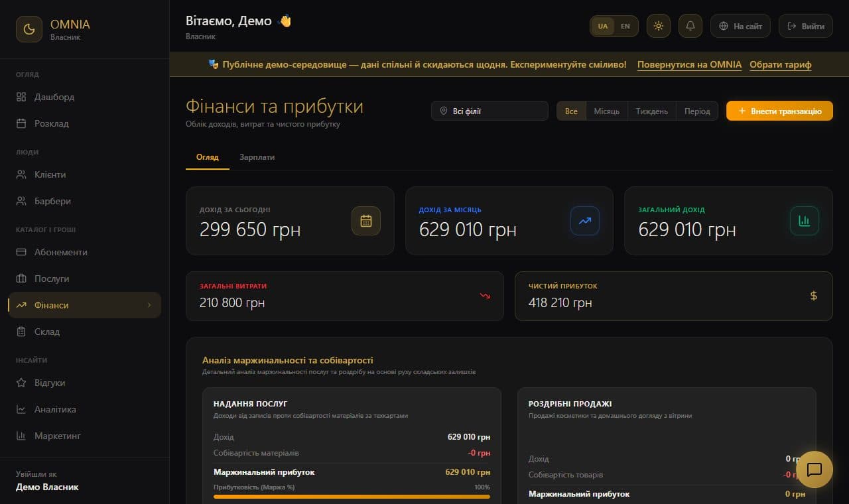Open the Всі філії branch selector
Screen dimensions: 849x504
[x=490, y=111]
